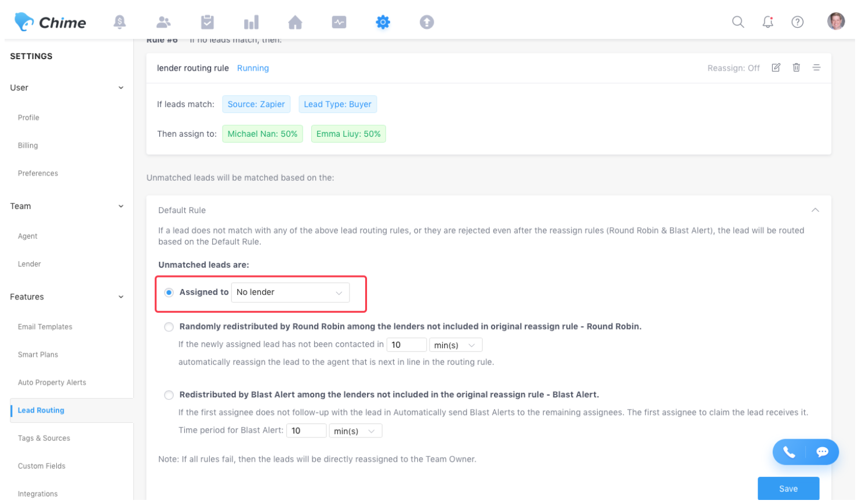Click the phone dialer floating icon
This screenshot has width=858, height=504.
(789, 452)
